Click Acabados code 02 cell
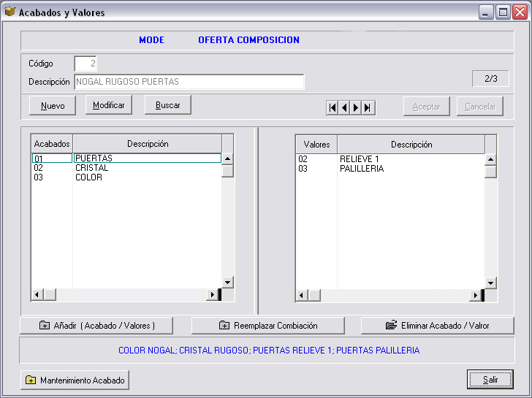Viewport: 532px width, 398px height. click(53, 168)
